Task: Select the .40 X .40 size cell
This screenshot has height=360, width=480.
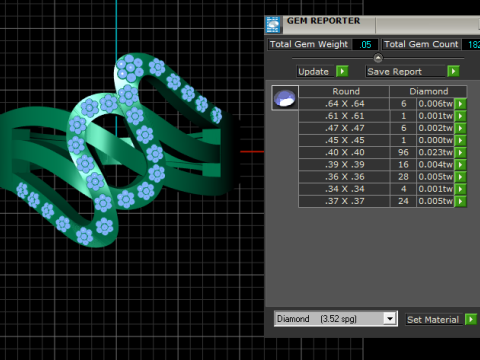Action: pyautogui.click(x=345, y=153)
